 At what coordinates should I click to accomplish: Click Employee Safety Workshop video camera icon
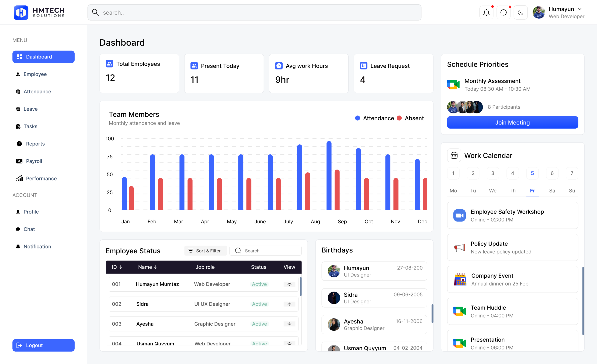coord(459,215)
